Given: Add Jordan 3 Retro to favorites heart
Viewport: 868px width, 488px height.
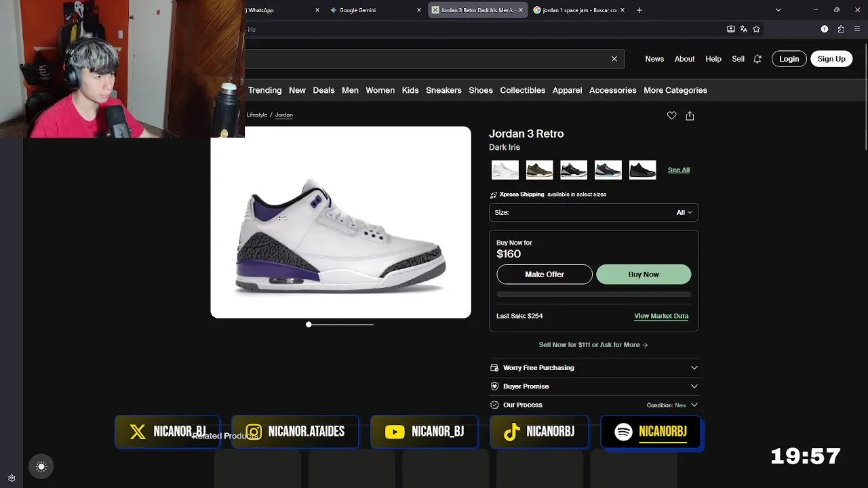Looking at the screenshot, I should (671, 116).
